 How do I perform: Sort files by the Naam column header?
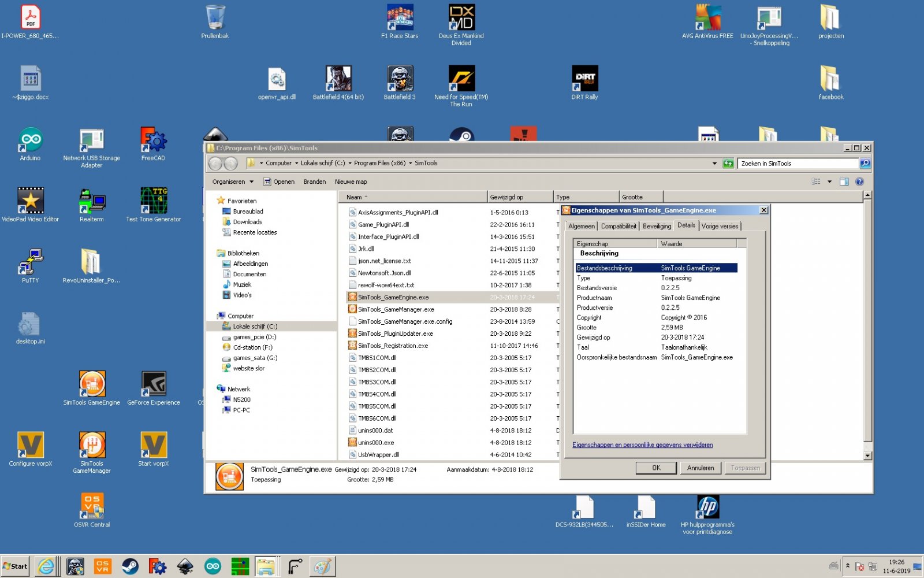(x=413, y=197)
